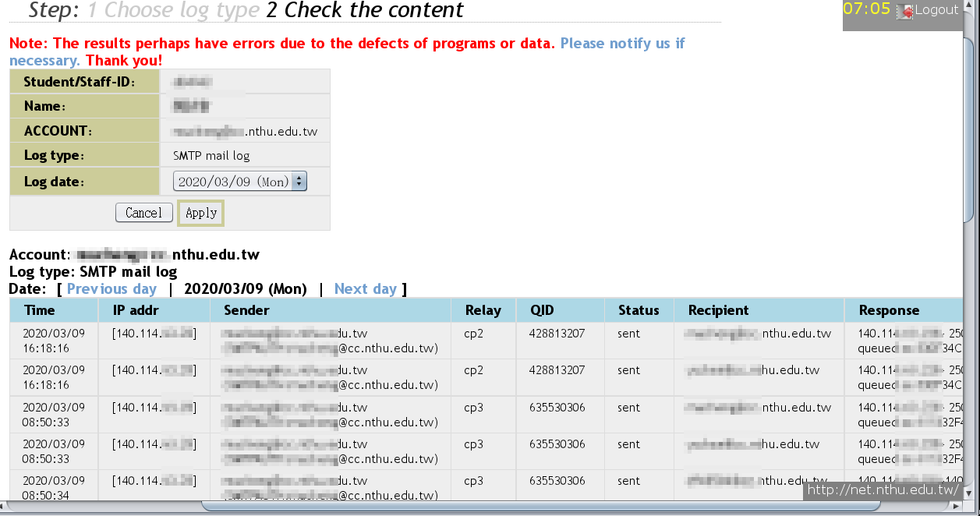Click the Response column header
This screenshot has width=980, height=516.
click(x=889, y=310)
